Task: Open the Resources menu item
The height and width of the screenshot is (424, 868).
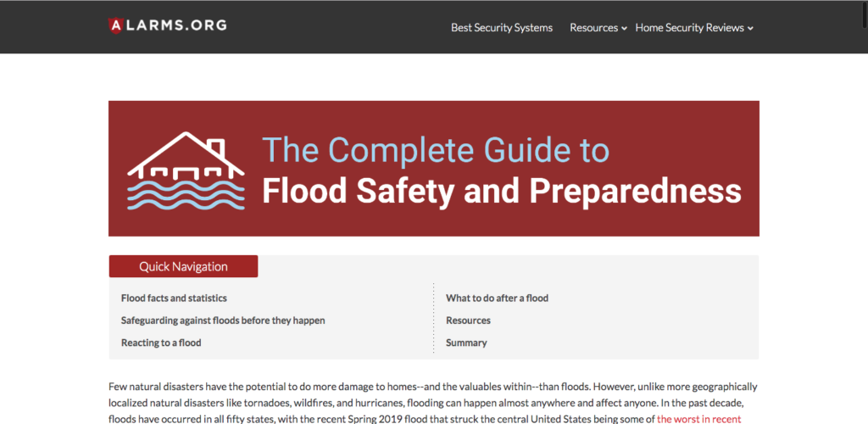Action: pos(593,28)
